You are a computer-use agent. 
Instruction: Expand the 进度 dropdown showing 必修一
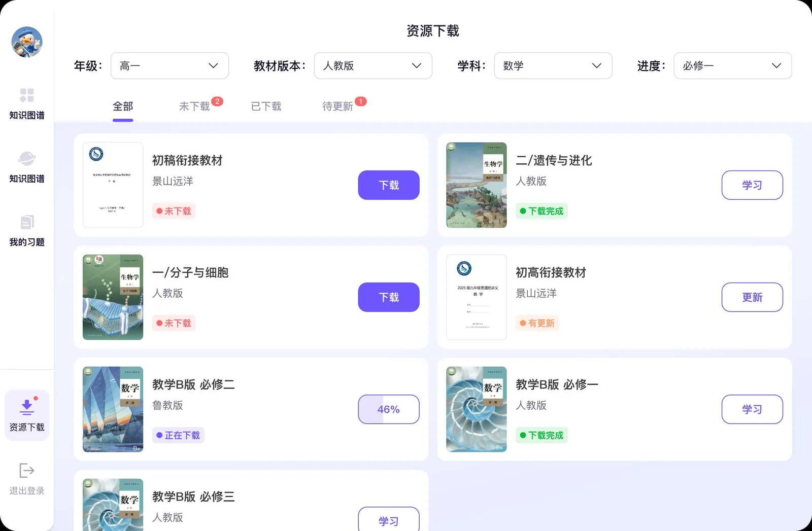[x=733, y=66]
